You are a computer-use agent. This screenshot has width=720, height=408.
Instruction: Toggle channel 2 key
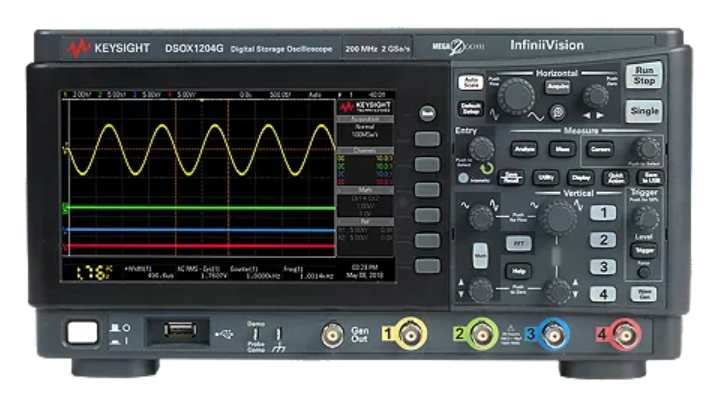[x=603, y=240]
